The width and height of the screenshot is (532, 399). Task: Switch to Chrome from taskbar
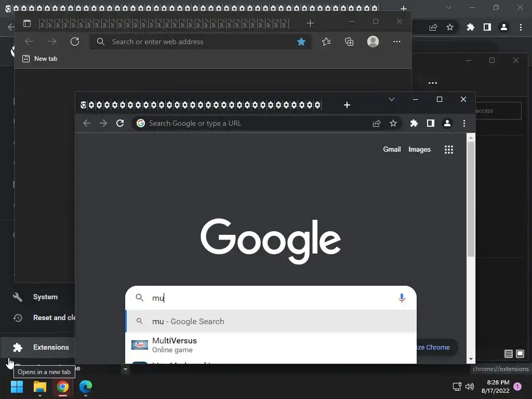[x=63, y=387]
